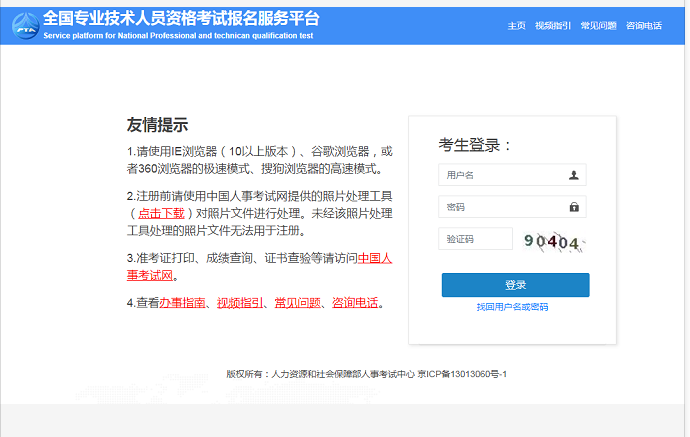This screenshot has height=437, width=690.
Task: Focus the 密码 input field
Action: pos(512,207)
